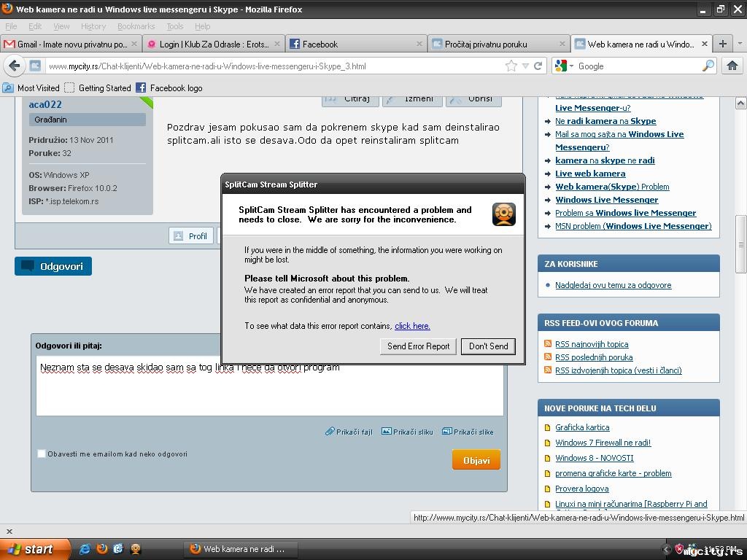Image resolution: width=747 pixels, height=560 pixels.
Task: Click the URL address bar field
Action: pyautogui.click(x=274, y=66)
